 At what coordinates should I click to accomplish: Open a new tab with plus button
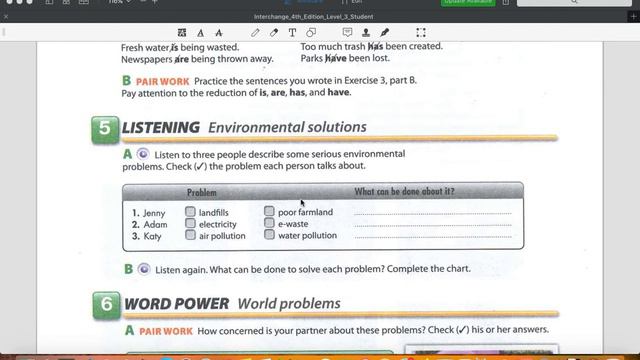coord(633,16)
